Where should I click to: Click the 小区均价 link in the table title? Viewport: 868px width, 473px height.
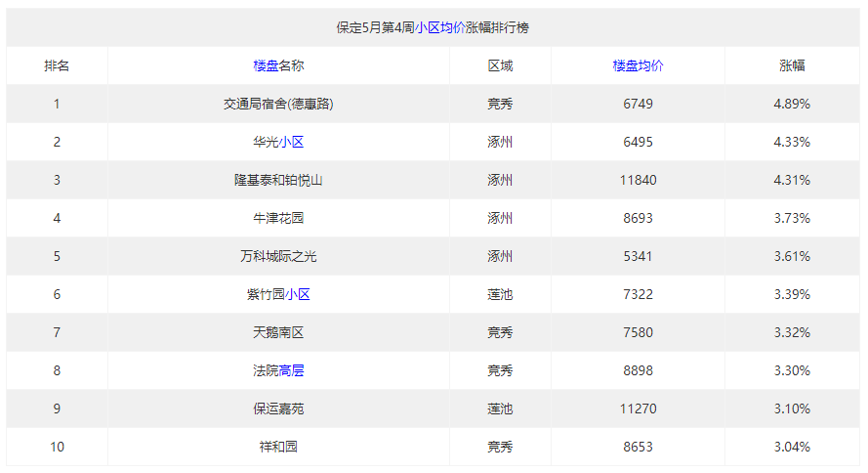coord(439,28)
